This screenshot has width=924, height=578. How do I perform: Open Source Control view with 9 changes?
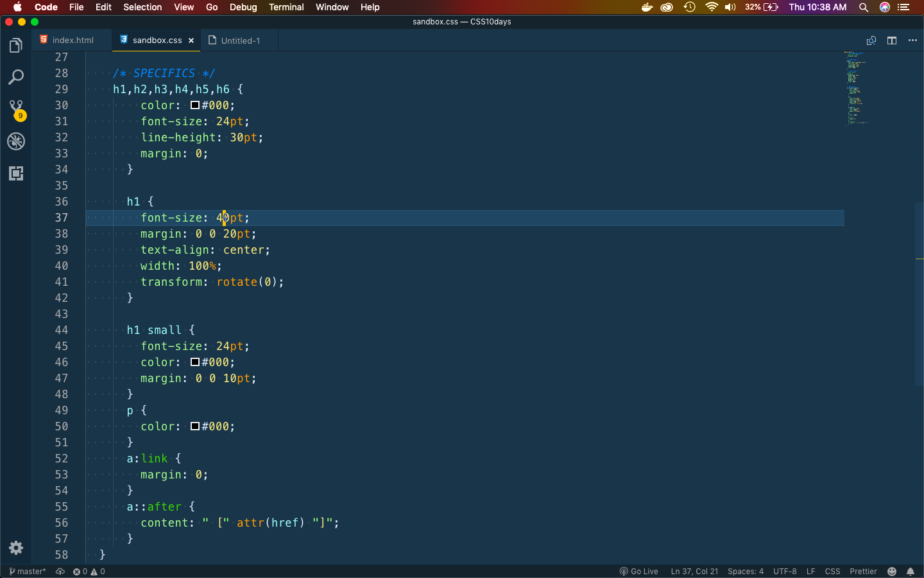[x=16, y=110]
